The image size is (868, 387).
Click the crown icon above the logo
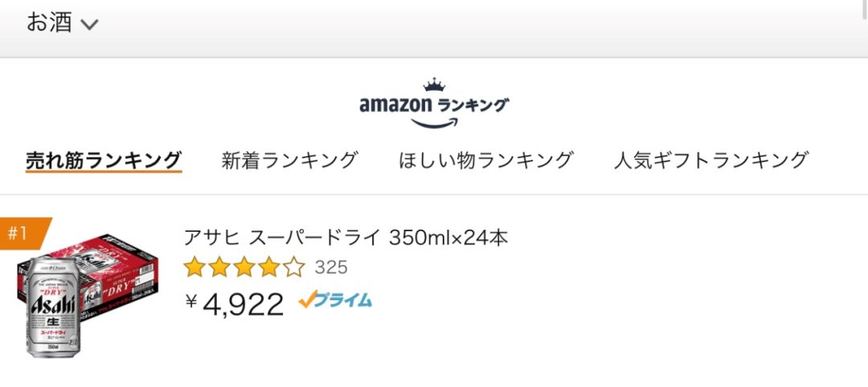[434, 84]
